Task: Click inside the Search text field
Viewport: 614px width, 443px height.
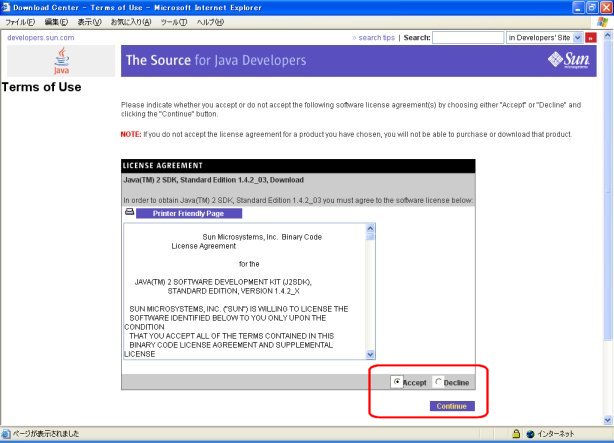Action: pos(468,37)
